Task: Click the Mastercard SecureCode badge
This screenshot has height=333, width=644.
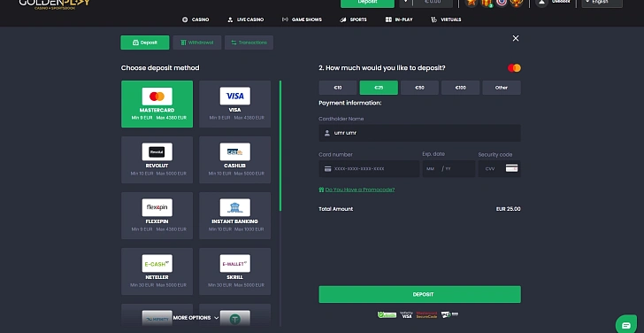Action: (426, 315)
